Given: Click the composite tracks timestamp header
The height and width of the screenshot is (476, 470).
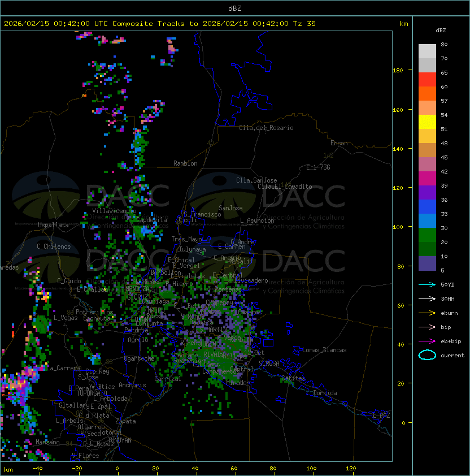Looking at the screenshot, I should (x=160, y=24).
